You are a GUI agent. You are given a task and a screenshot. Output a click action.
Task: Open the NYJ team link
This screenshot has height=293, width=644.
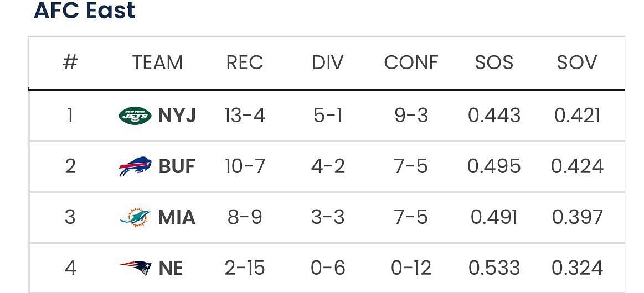click(177, 116)
